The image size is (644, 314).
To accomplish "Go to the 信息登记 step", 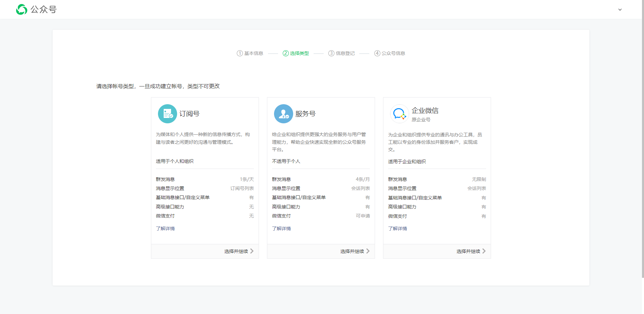I will [x=345, y=53].
